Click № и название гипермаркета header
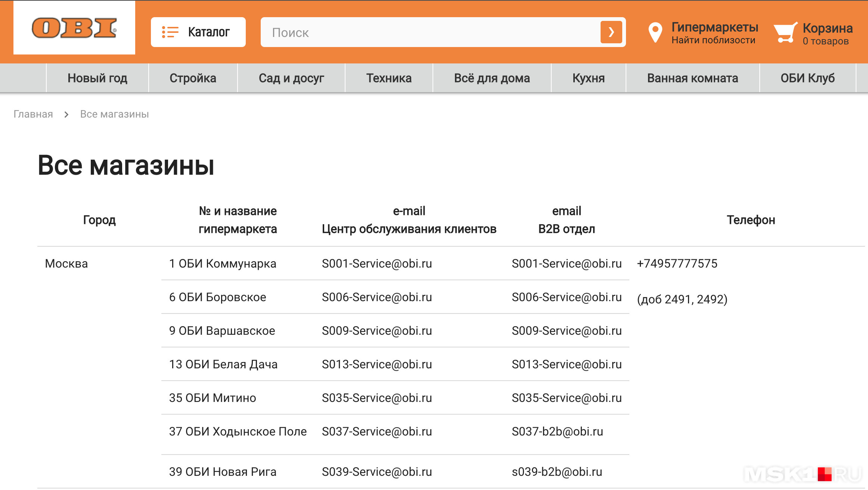Viewport: 868px width, 490px height. tap(238, 220)
